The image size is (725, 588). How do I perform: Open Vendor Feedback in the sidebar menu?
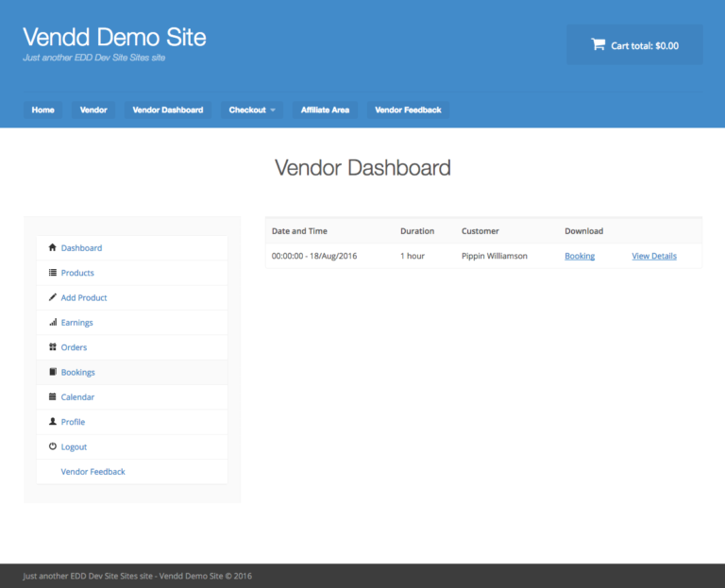tap(93, 472)
